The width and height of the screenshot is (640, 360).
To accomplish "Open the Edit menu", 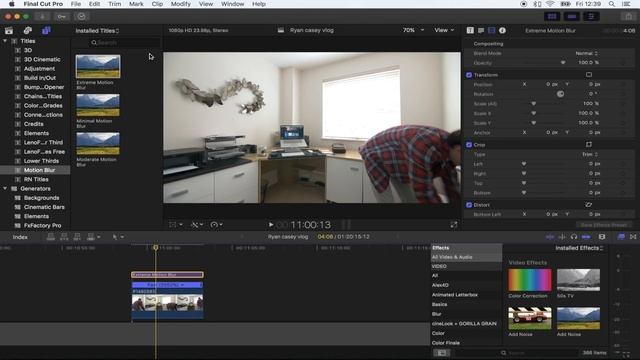I will [94, 4].
